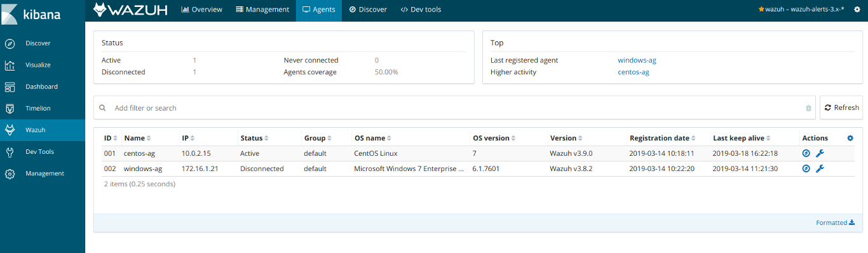Image resolution: width=868 pixels, height=253 pixels.
Task: Open discover icon for windows-ag agent
Action: coord(806,168)
